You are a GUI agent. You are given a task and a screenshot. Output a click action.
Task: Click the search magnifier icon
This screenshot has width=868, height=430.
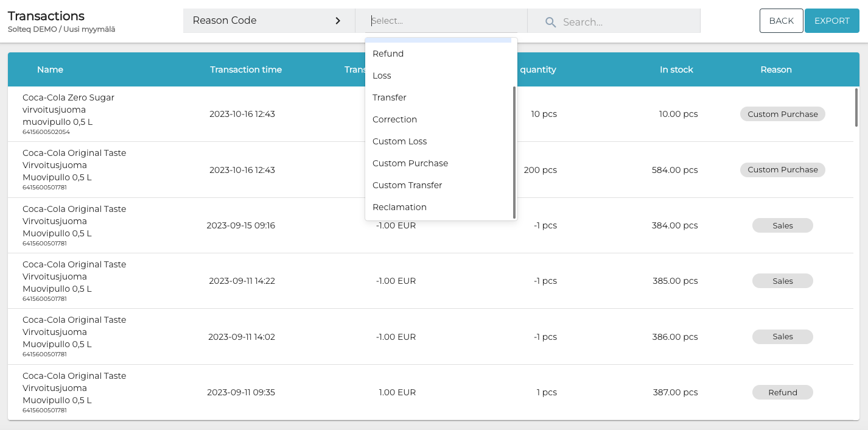(550, 21)
